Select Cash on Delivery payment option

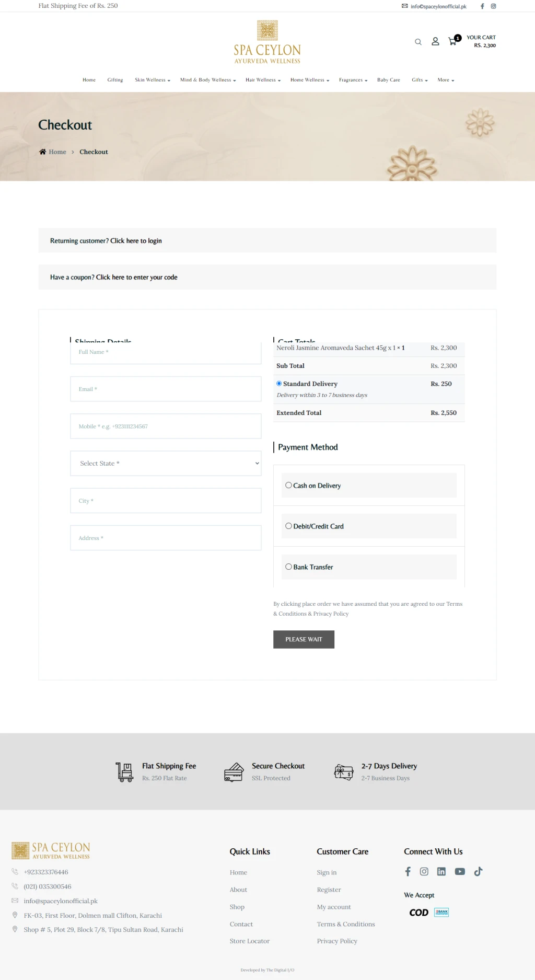click(288, 485)
